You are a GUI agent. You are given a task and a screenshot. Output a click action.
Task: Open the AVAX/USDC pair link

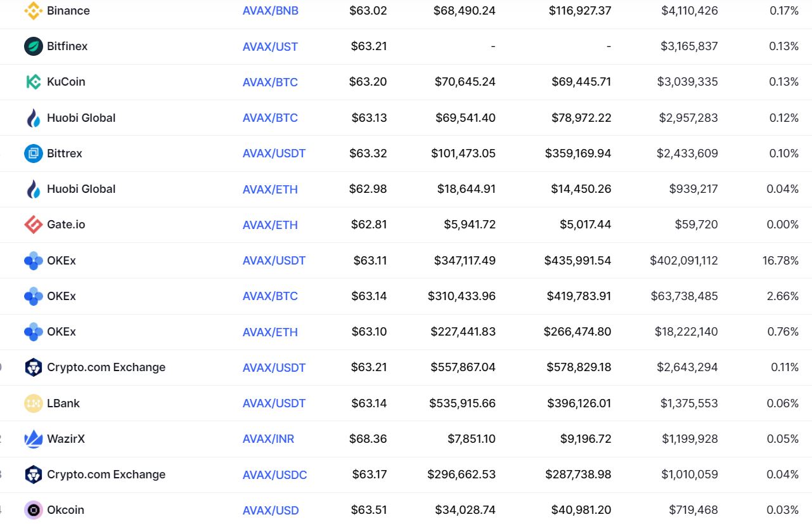coord(275,475)
